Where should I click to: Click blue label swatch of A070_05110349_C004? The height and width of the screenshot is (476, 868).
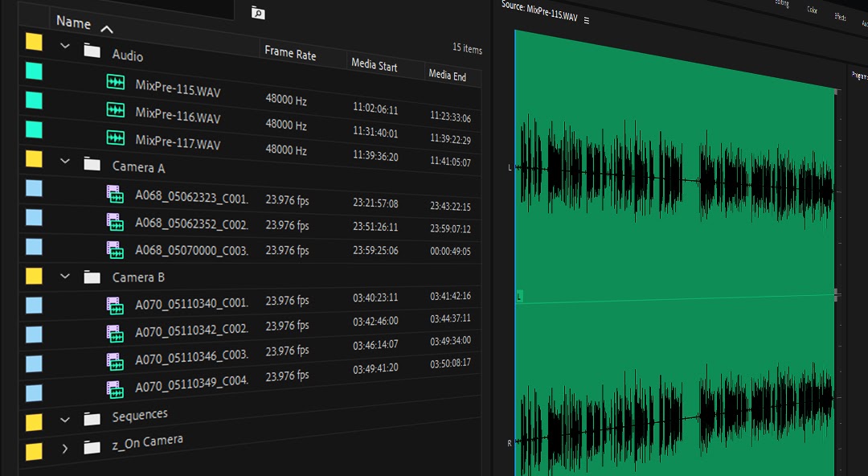(34, 392)
